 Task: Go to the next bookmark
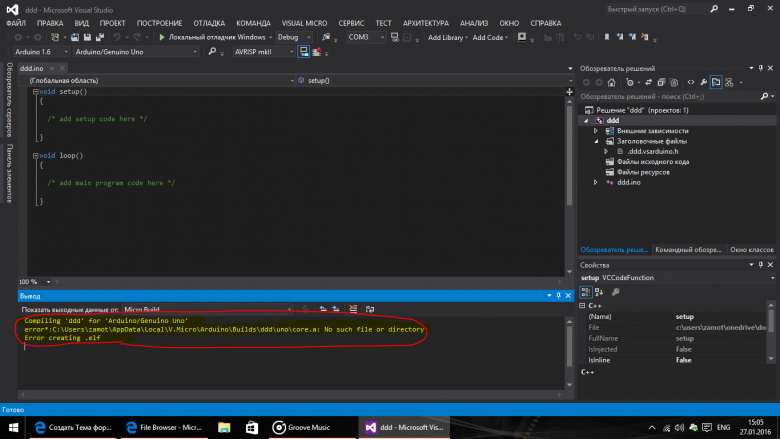632,37
